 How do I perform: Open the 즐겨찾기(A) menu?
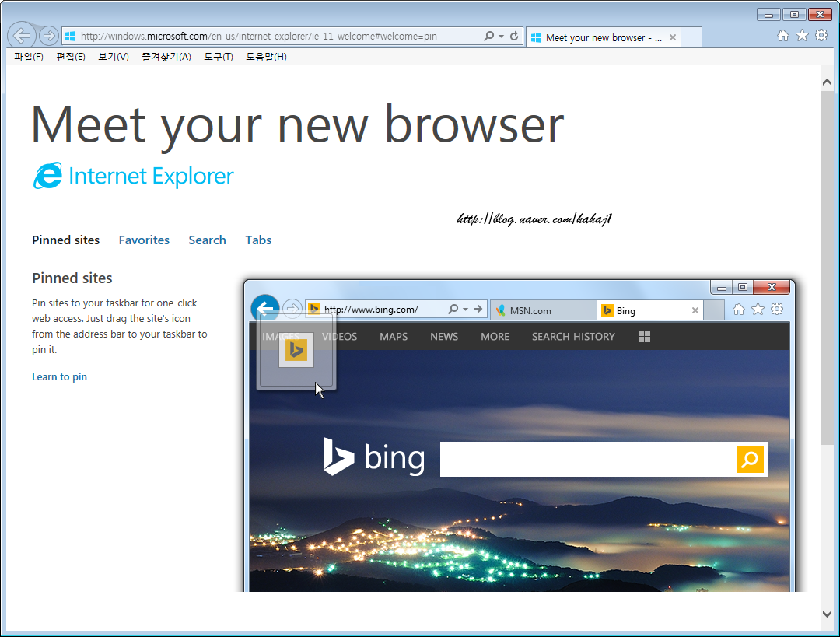(x=166, y=57)
